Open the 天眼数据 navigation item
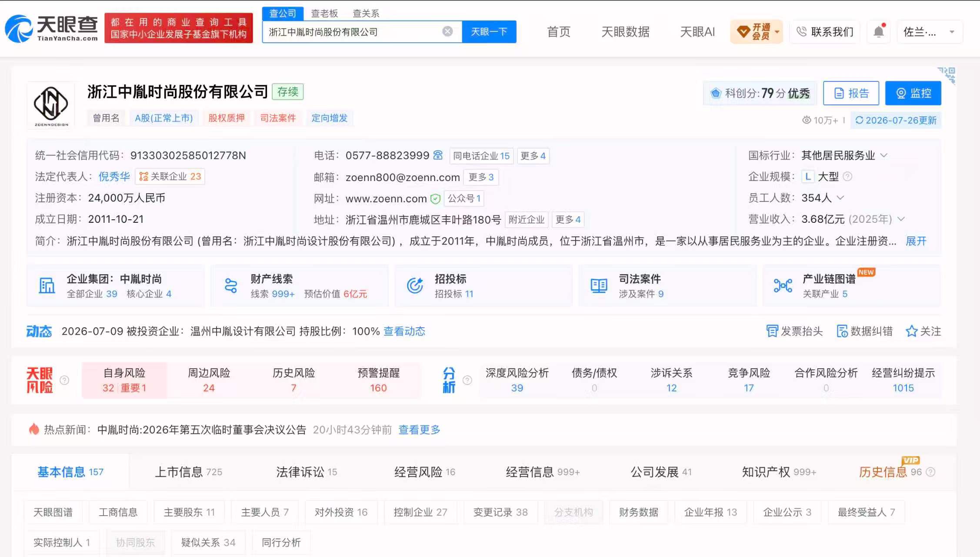The width and height of the screenshot is (980, 557). [626, 32]
